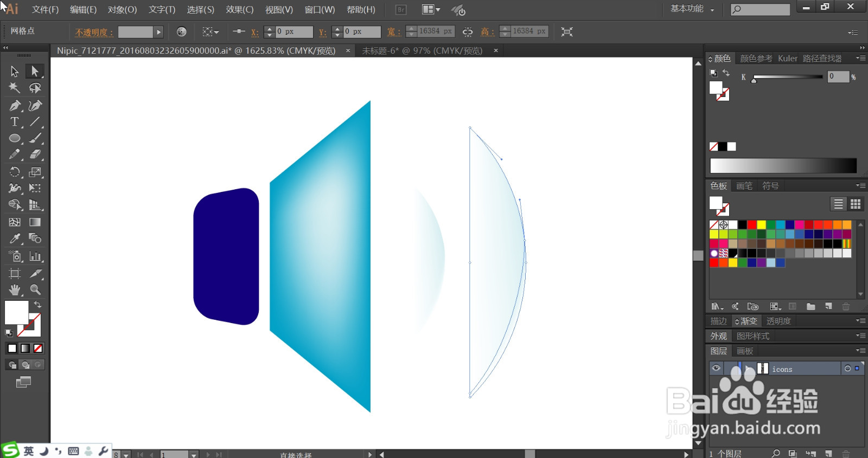Screen dimensions: 868x458
Task: Click the K color slider handle
Action: pos(754,80)
